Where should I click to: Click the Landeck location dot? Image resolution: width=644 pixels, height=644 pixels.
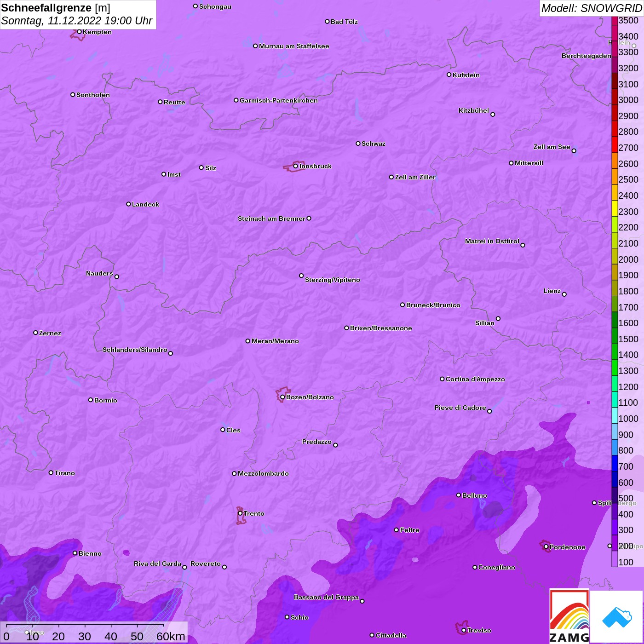click(128, 204)
